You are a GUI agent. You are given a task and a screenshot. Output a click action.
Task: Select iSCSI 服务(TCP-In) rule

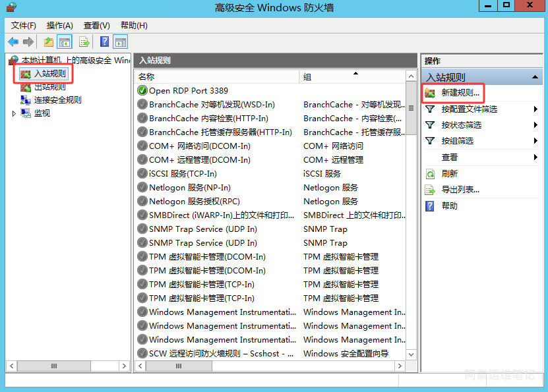pyautogui.click(x=183, y=173)
